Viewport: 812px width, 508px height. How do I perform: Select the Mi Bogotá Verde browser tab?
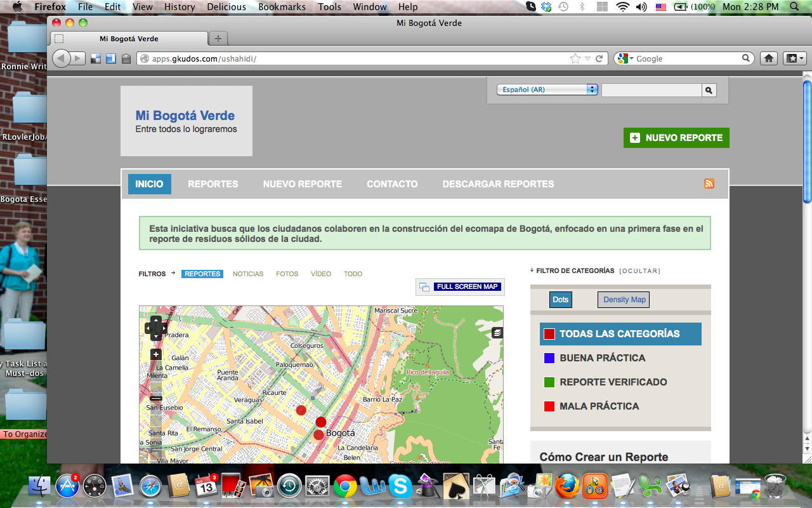click(129, 39)
